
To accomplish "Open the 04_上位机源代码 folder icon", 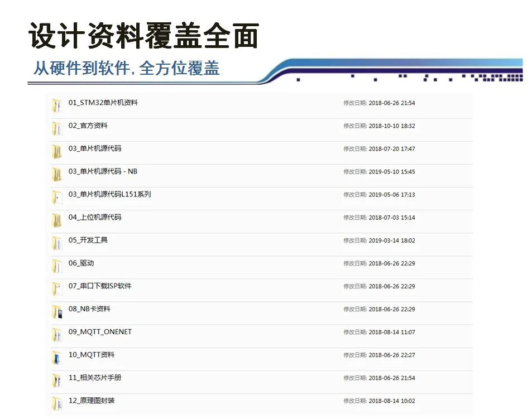I will 56,220.
